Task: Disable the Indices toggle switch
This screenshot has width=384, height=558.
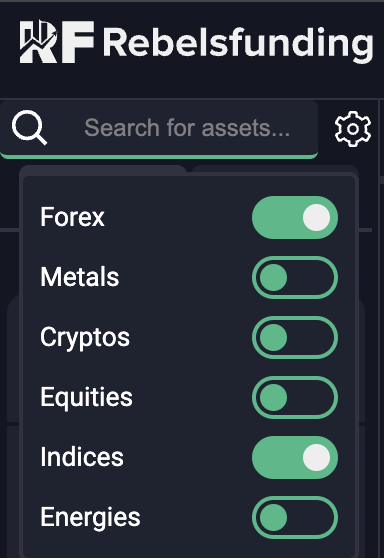Action: click(295, 457)
